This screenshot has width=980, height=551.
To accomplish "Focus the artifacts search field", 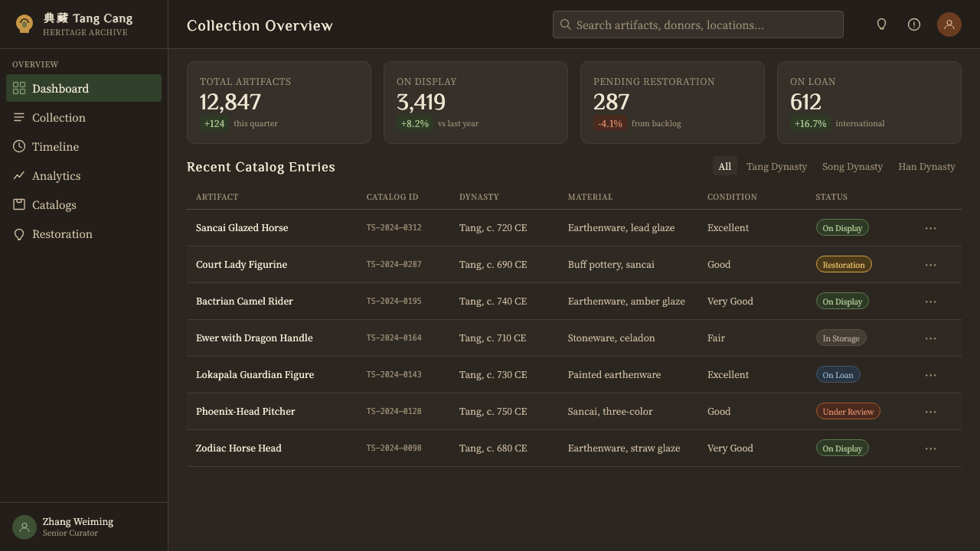I will (698, 24).
